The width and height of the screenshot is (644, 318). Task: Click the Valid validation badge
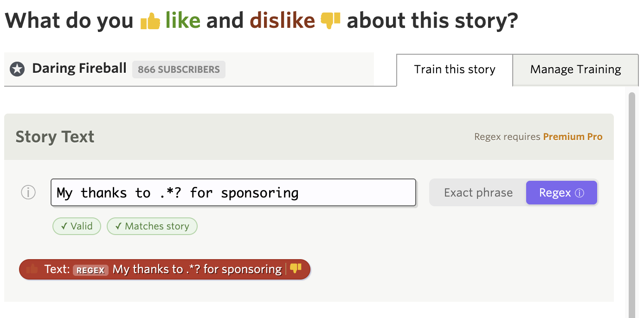[x=77, y=226]
